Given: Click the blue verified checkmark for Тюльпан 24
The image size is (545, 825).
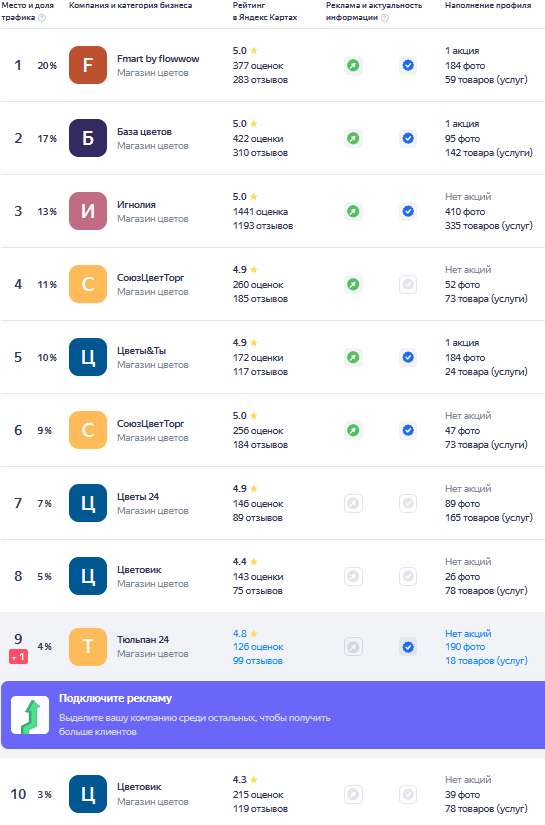Looking at the screenshot, I should (x=408, y=647).
